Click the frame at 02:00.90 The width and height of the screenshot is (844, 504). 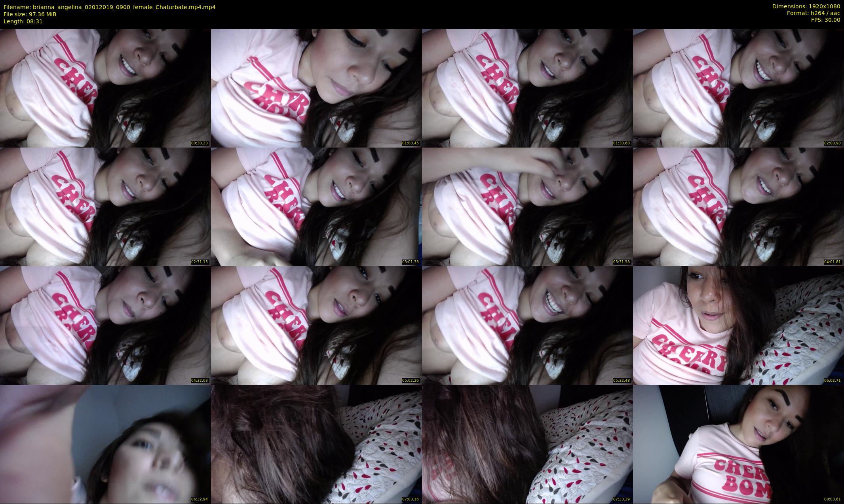coord(738,88)
